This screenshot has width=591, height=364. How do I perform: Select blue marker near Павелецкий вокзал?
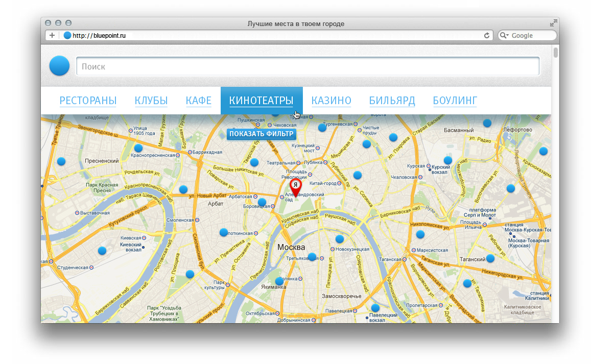[x=375, y=308]
